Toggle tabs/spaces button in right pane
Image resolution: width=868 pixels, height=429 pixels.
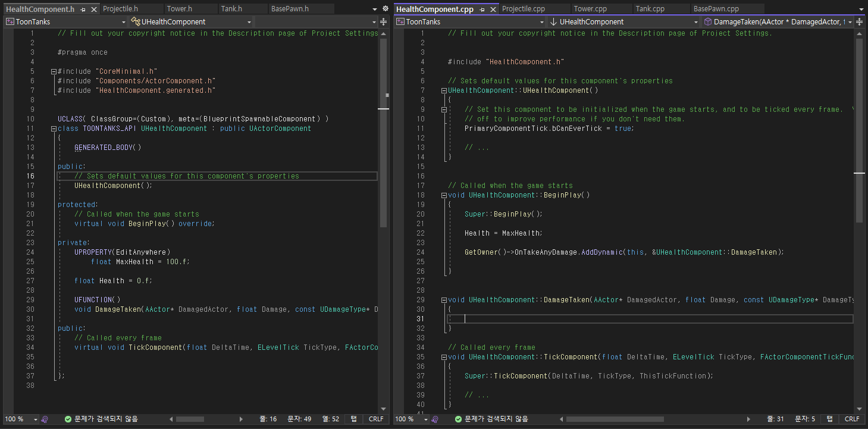coord(829,419)
